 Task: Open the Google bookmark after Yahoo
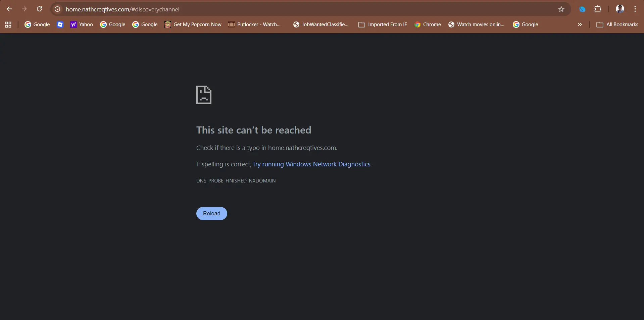point(113,24)
